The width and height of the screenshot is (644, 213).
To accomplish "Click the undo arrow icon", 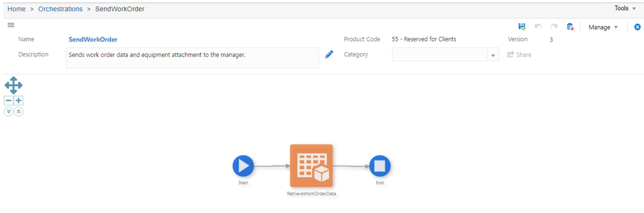I will (538, 27).
